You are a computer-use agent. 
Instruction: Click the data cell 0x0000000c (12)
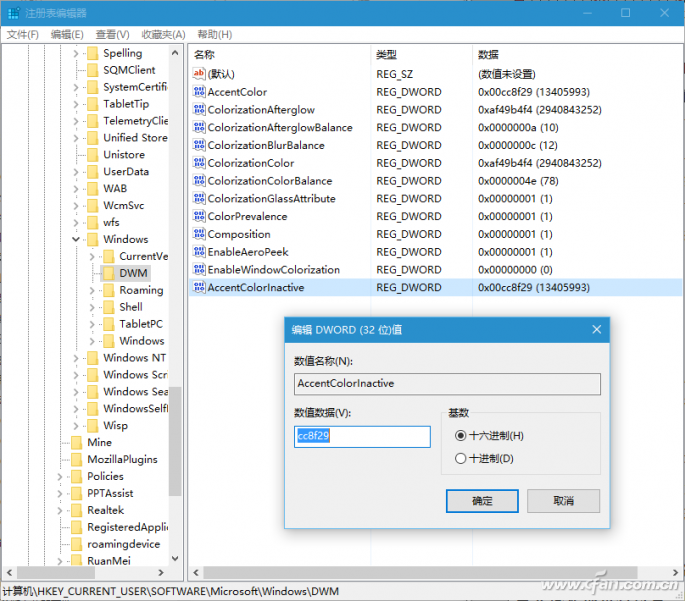point(518,145)
